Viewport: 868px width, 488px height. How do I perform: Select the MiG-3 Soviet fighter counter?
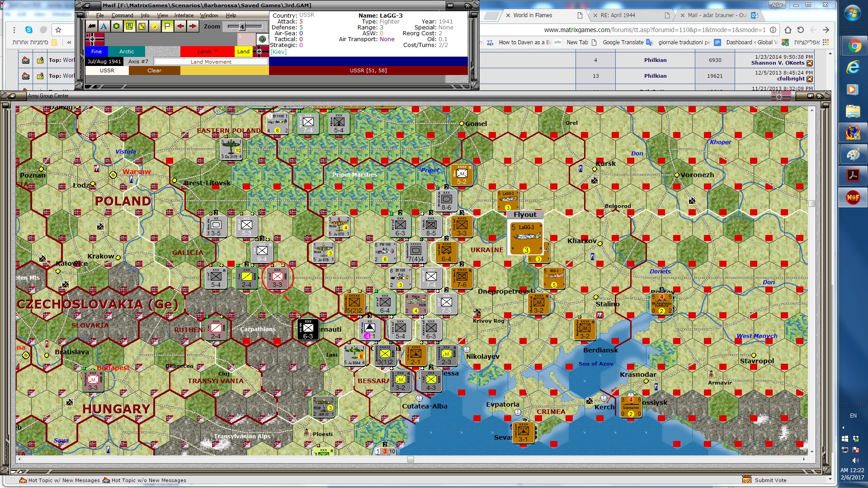pos(554,278)
